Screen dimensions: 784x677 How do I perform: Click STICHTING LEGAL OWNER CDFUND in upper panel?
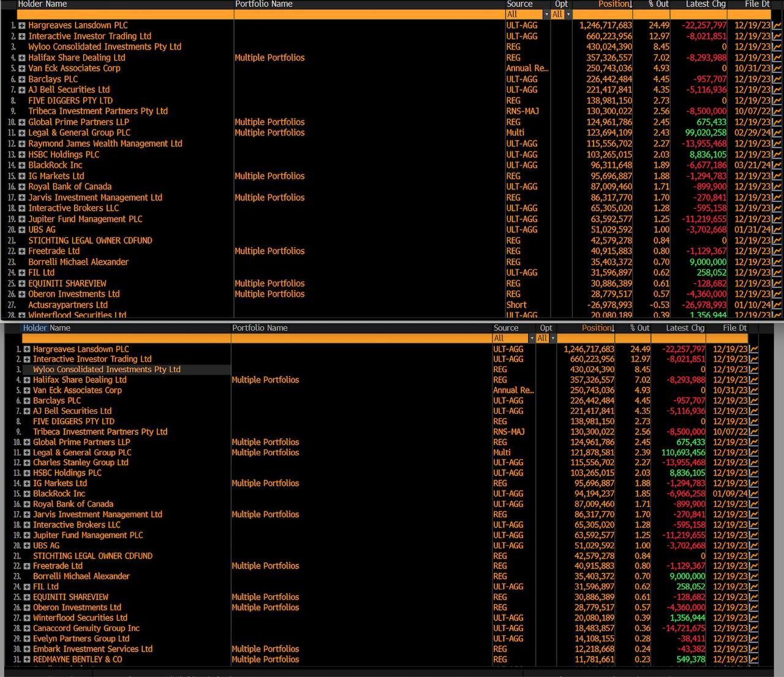(x=90, y=241)
